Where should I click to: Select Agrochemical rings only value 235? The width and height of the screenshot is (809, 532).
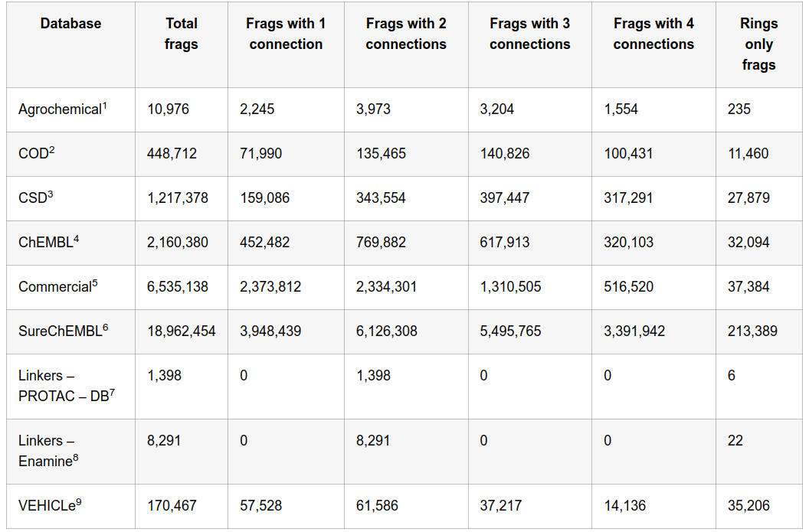(x=739, y=109)
